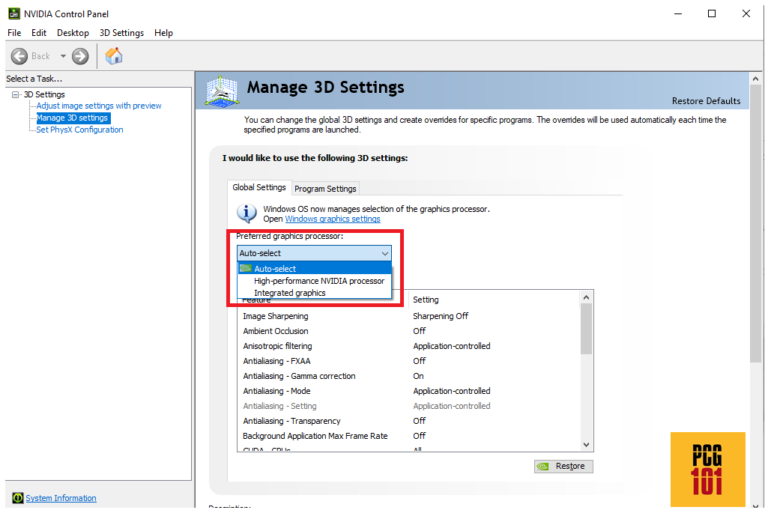The image size is (768, 516).
Task: Click Restore Defaults link
Action: (706, 101)
